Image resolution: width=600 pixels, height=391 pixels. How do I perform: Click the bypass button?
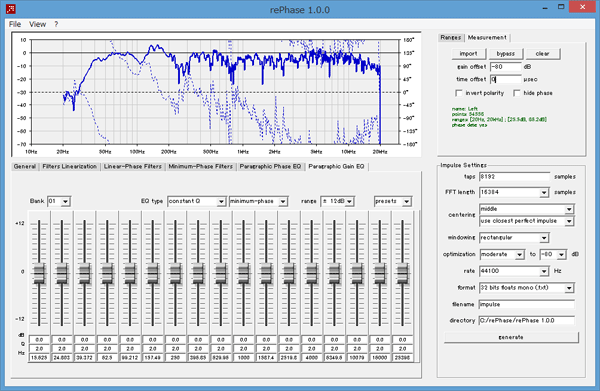(x=505, y=54)
